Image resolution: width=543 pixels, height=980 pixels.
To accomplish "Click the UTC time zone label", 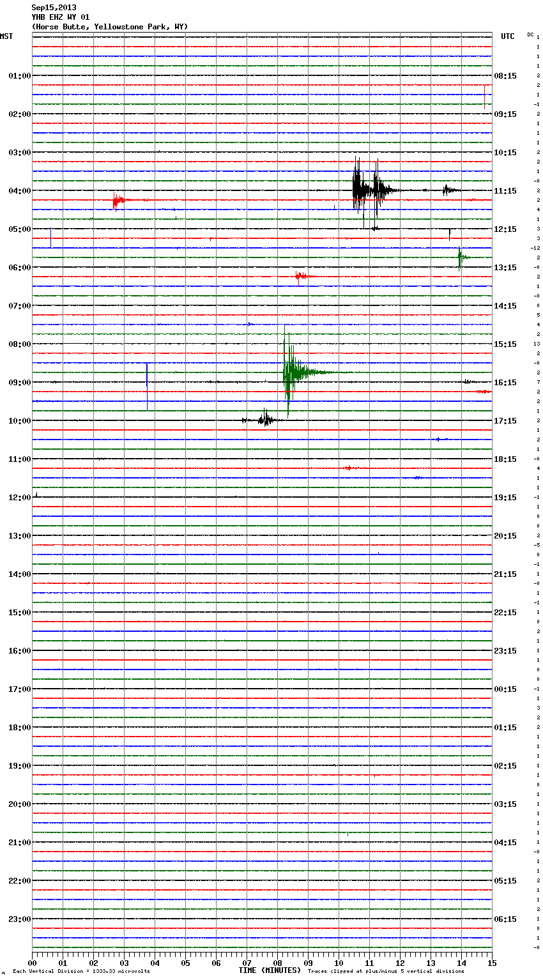I will (x=507, y=36).
